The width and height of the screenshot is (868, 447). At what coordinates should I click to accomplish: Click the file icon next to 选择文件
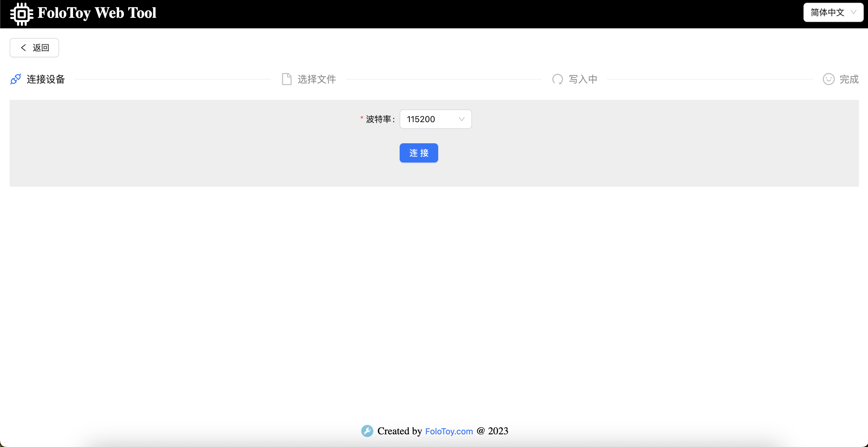click(x=287, y=79)
